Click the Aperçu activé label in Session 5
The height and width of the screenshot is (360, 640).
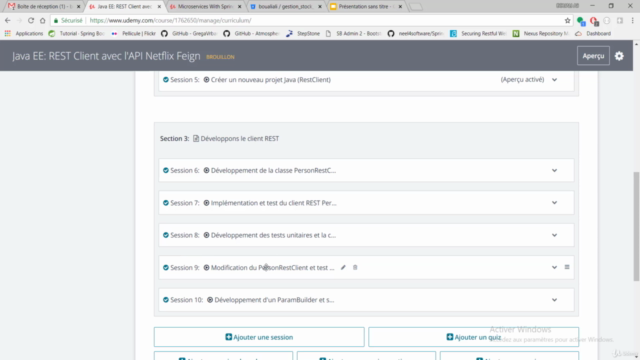[522, 80]
